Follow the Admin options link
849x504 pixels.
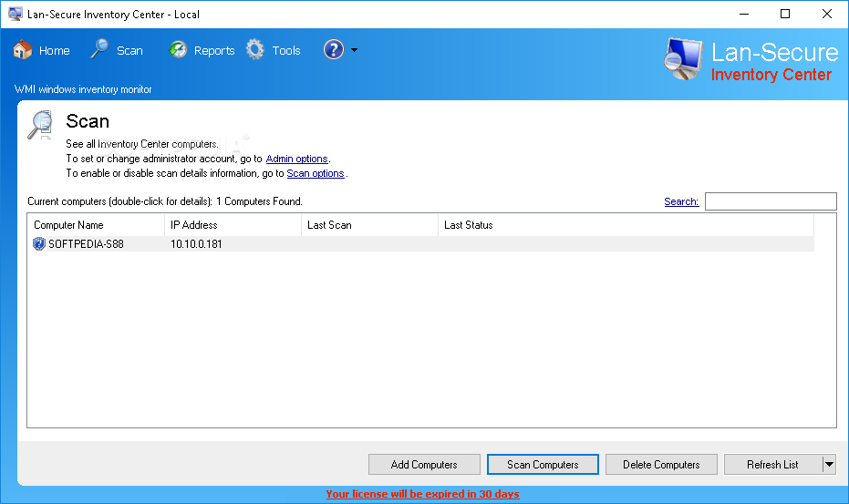[x=296, y=159]
